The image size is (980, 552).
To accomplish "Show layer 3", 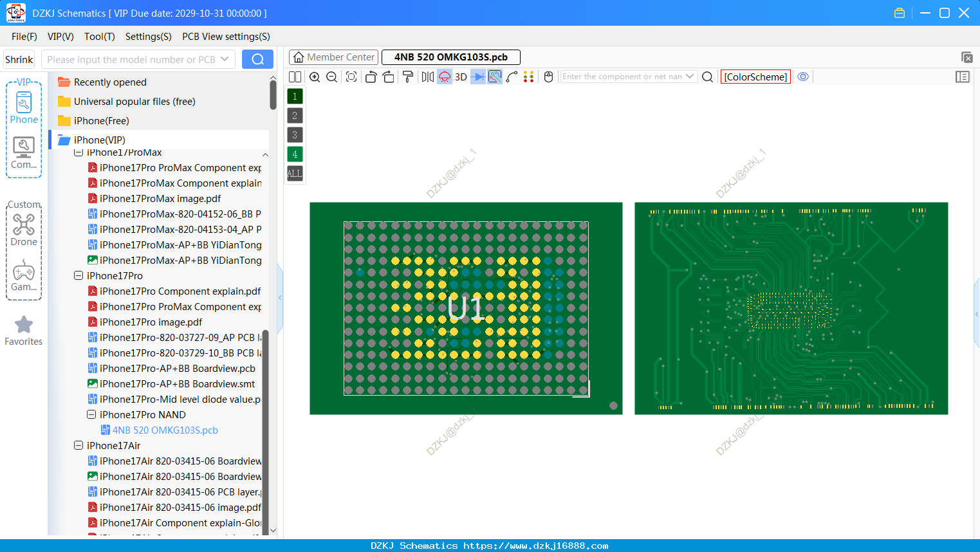I will click(295, 135).
